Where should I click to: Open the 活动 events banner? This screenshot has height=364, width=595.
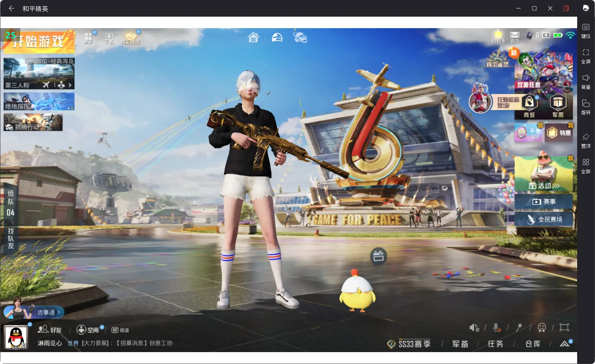(544, 174)
